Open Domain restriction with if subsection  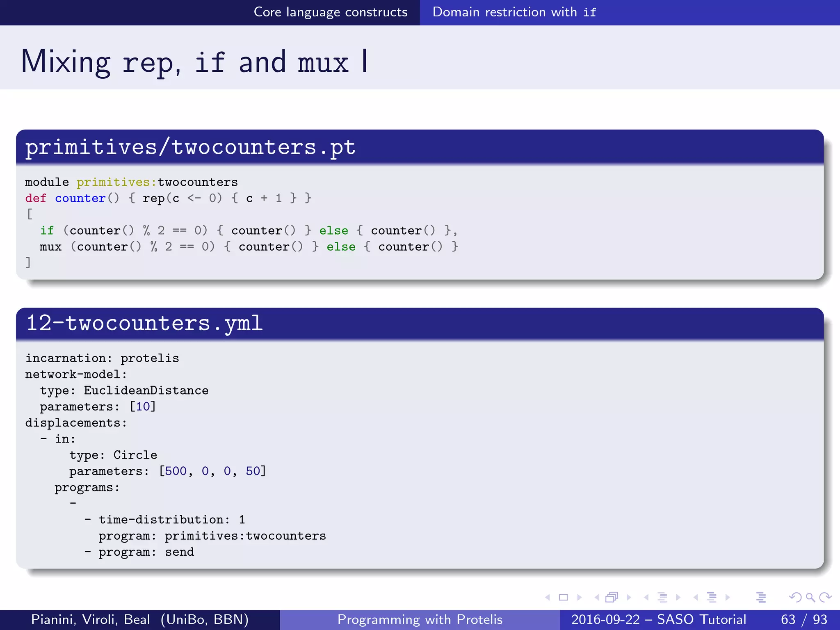pyautogui.click(x=514, y=12)
